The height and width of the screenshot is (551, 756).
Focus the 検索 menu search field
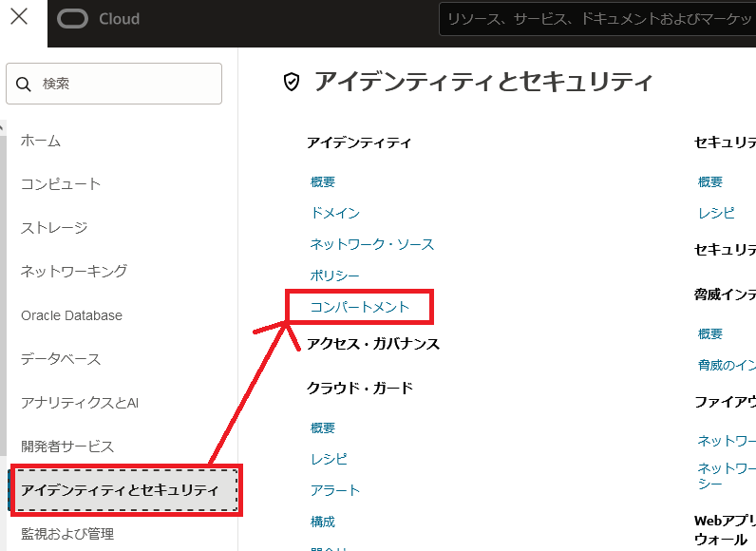tap(114, 84)
